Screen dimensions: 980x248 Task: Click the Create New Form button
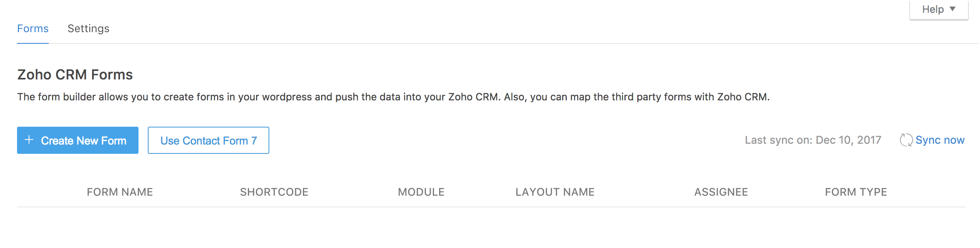click(77, 140)
